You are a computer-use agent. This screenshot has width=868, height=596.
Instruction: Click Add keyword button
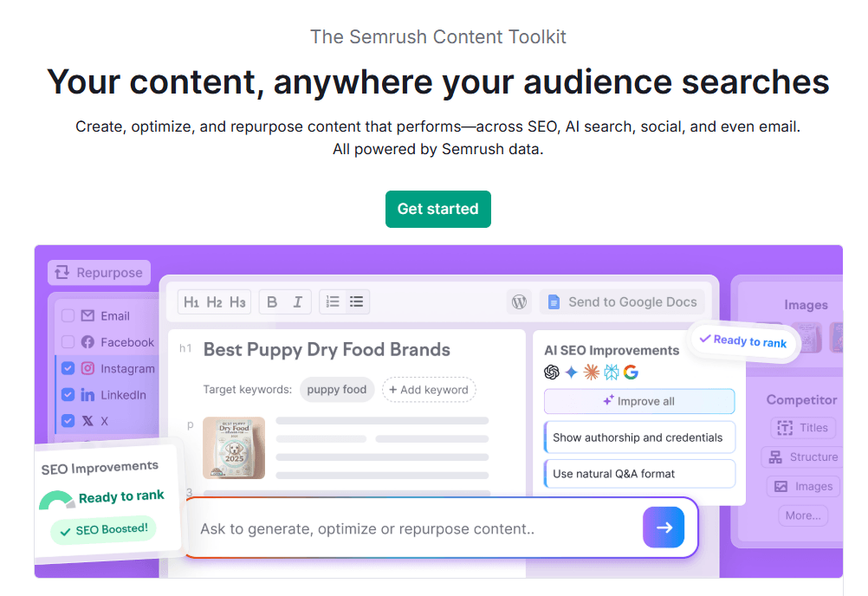pyautogui.click(x=429, y=390)
